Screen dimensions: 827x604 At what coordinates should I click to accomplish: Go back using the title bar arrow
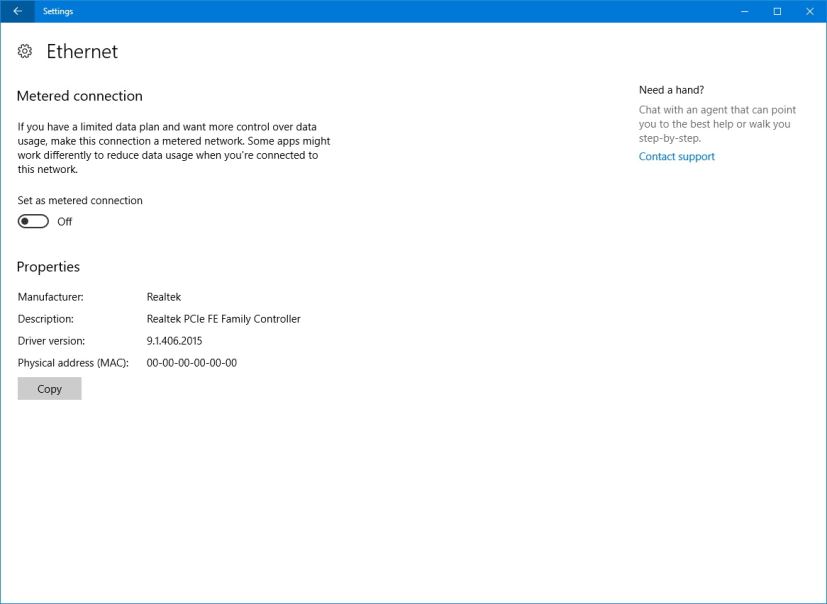coord(17,11)
